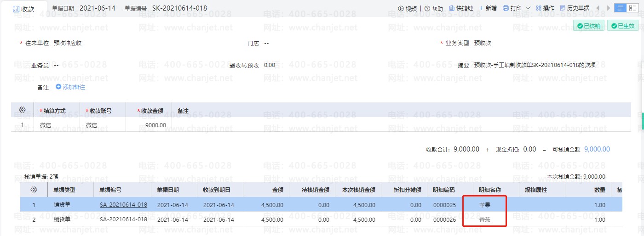This screenshot has height=236, width=644.
Task: Click the 业务类型 value 预收款
Action: (x=483, y=43)
